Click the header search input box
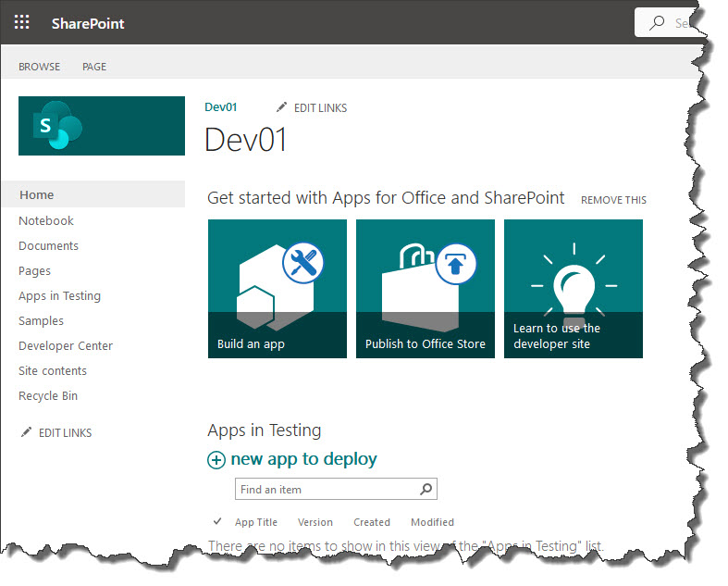Image resolution: width=728 pixels, height=586 pixels. click(x=668, y=22)
